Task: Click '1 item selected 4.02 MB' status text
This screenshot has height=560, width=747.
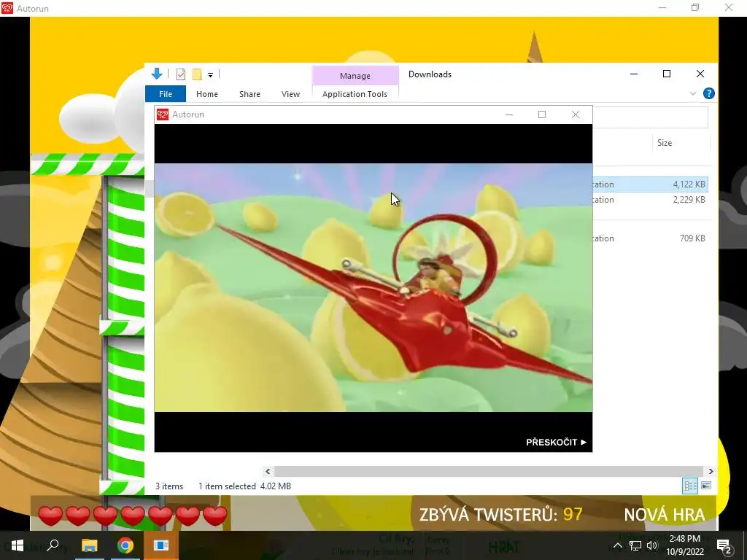Action: pyautogui.click(x=244, y=486)
